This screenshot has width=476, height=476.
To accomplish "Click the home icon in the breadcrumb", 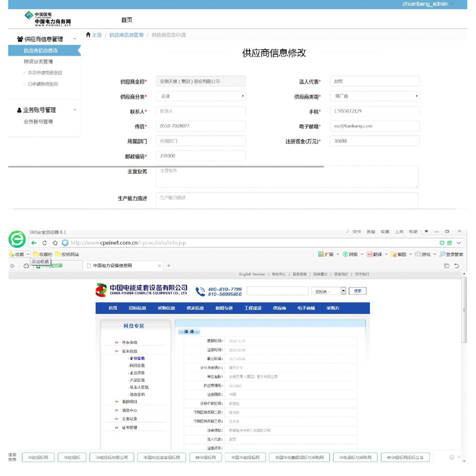I will [88, 35].
